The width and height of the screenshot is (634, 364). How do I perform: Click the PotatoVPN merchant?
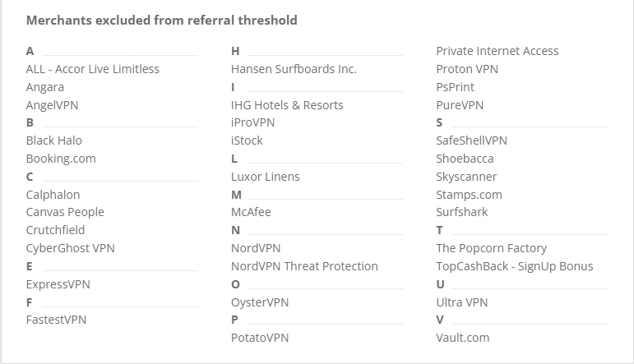tap(260, 338)
